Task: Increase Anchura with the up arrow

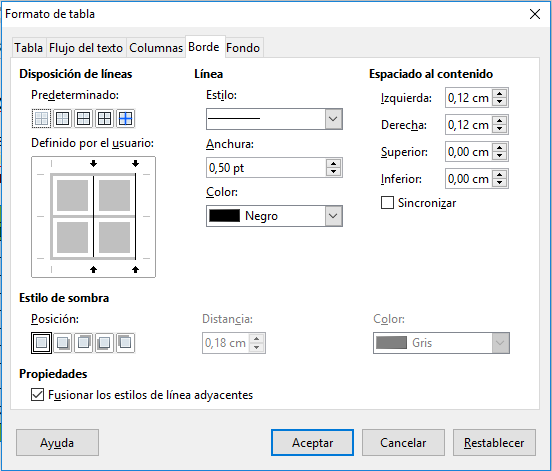Action: coord(333,163)
